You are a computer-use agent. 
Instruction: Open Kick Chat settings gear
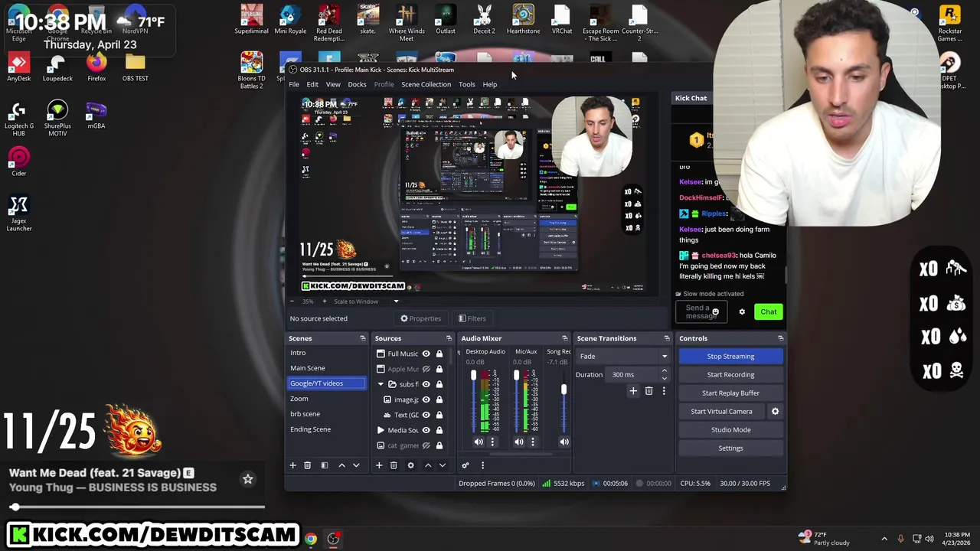[x=742, y=312]
